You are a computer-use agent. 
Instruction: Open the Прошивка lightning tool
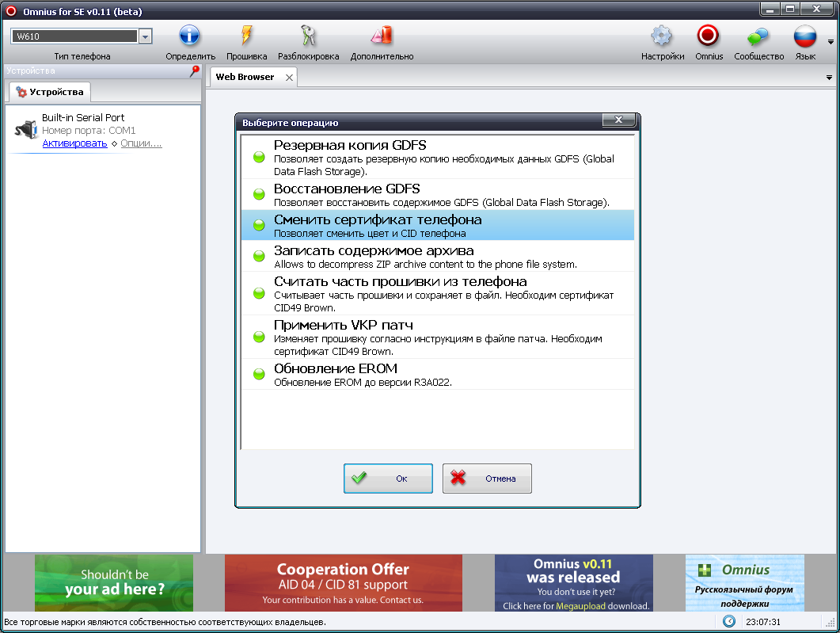pyautogui.click(x=246, y=36)
